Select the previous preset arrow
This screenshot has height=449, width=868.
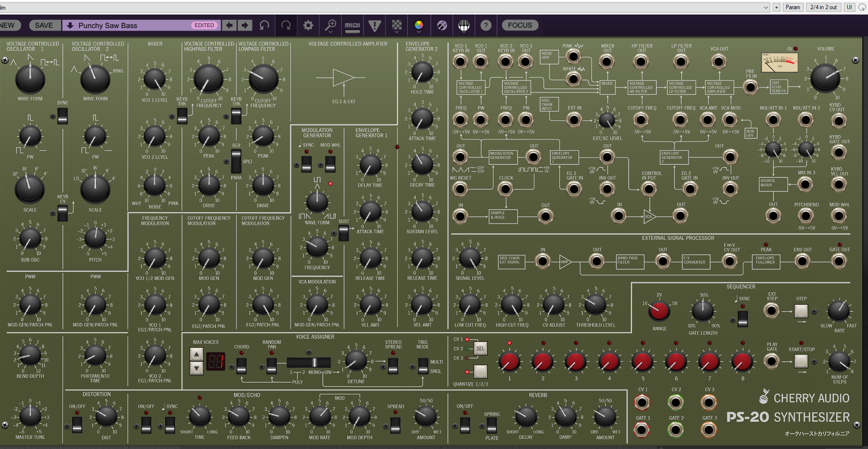(x=230, y=25)
